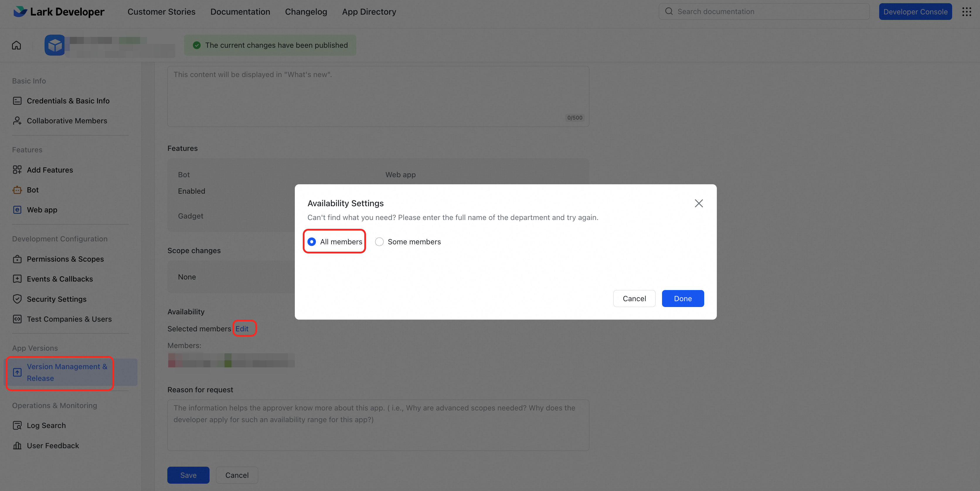The width and height of the screenshot is (980, 491).
Task: Open the Developer Console button
Action: tap(915, 12)
